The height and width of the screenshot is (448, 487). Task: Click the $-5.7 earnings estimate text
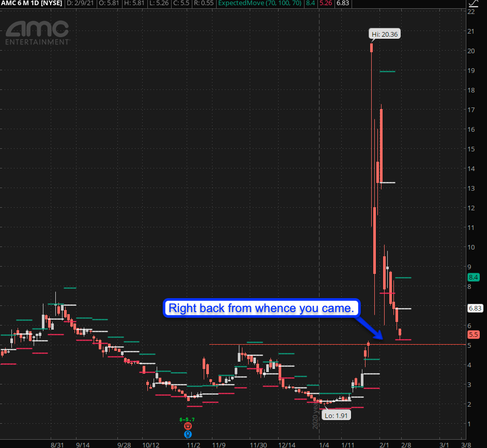[x=187, y=420]
